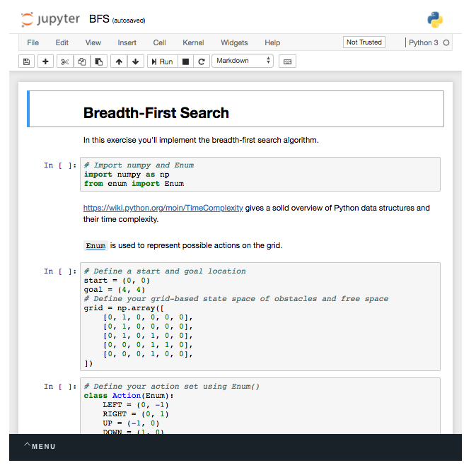
Task: Open the Widgets menu
Action: (x=234, y=43)
